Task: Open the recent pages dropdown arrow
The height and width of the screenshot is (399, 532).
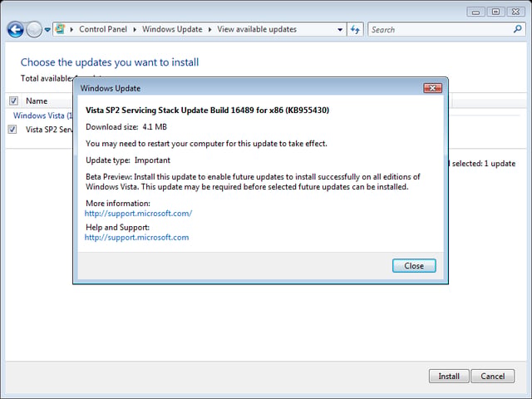Action: (47, 30)
